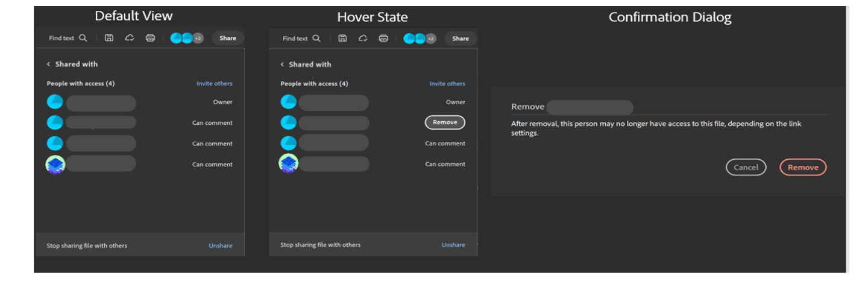Click the cloud upload icon in Default View
This screenshot has height=281, width=868.
coord(130,38)
